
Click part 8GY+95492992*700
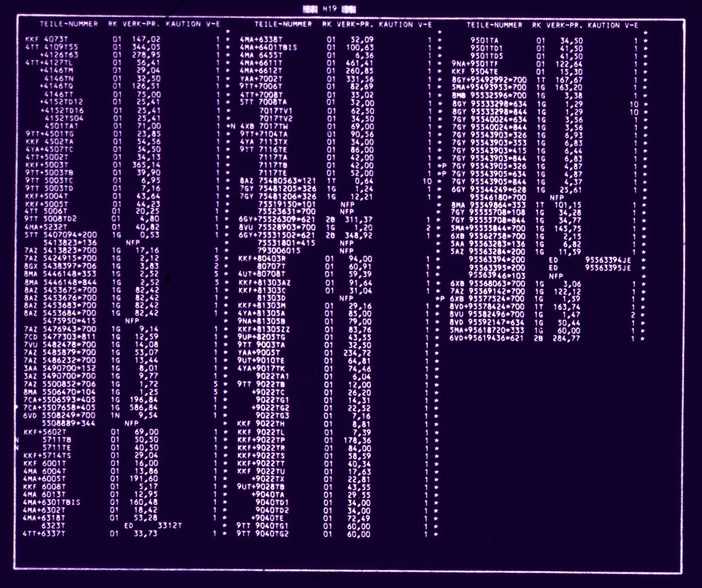pos(489,80)
